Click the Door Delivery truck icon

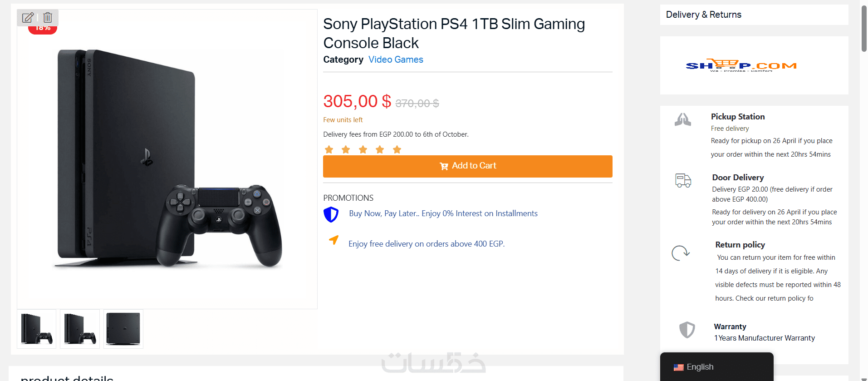click(x=683, y=181)
